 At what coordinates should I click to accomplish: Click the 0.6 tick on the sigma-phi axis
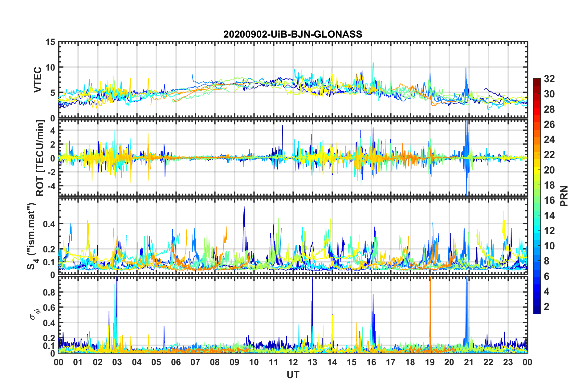coord(49,308)
